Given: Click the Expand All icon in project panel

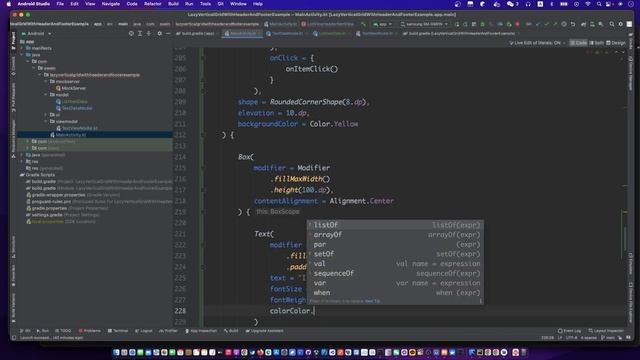Looking at the screenshot, I should pyautogui.click(x=140, y=33).
